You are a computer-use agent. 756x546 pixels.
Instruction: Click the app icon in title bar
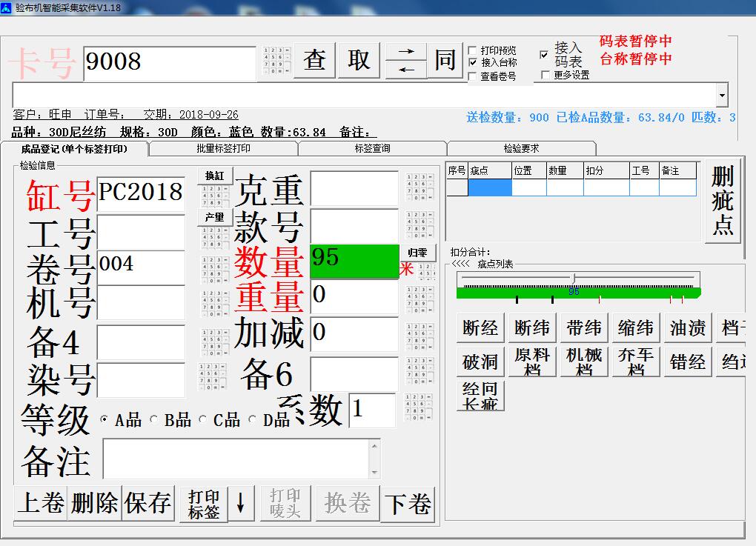point(6,7)
